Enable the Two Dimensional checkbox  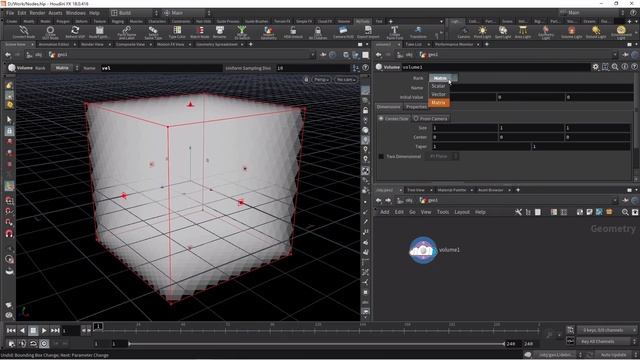pyautogui.click(x=381, y=156)
